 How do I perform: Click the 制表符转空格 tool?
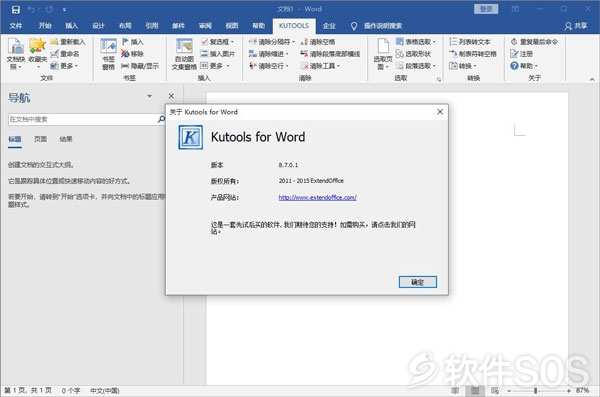point(473,54)
